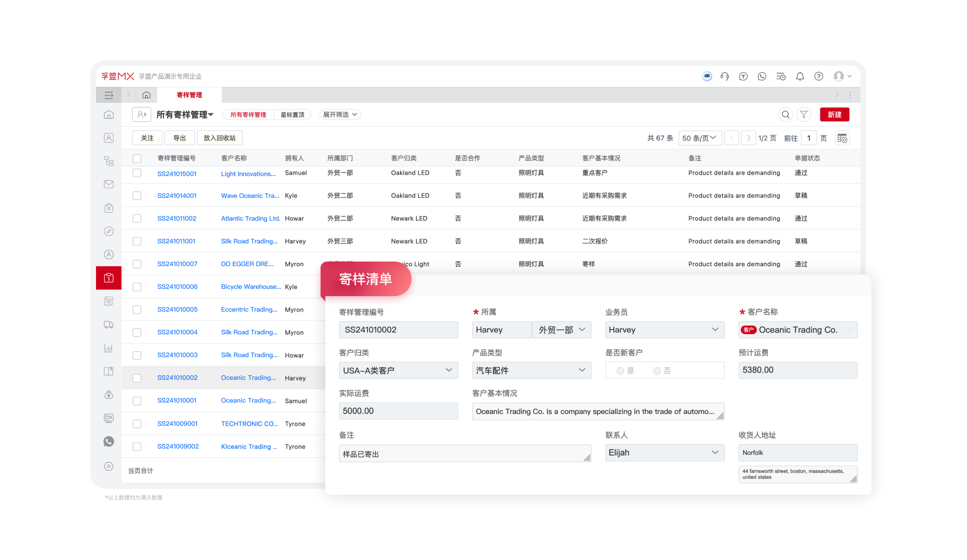Open the SS241014001 record link

point(177,196)
